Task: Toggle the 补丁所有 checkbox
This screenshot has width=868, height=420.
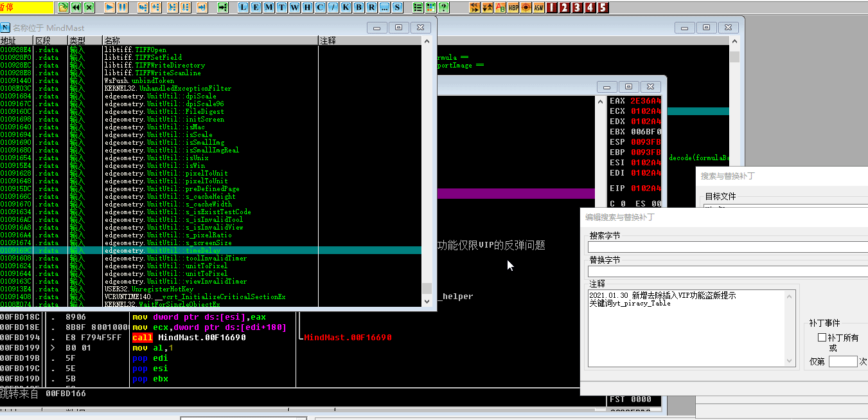Action: point(822,338)
